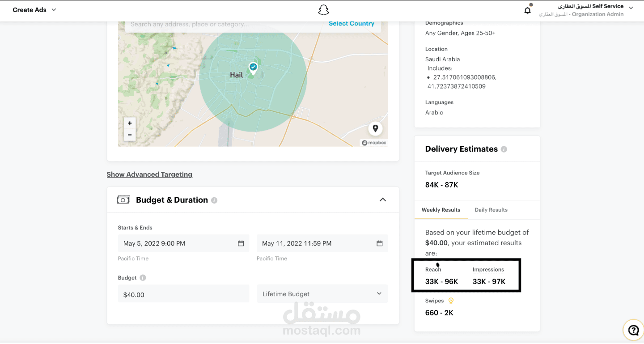Select the Weekly Results tab
This screenshot has height=344, width=644.
(441, 210)
